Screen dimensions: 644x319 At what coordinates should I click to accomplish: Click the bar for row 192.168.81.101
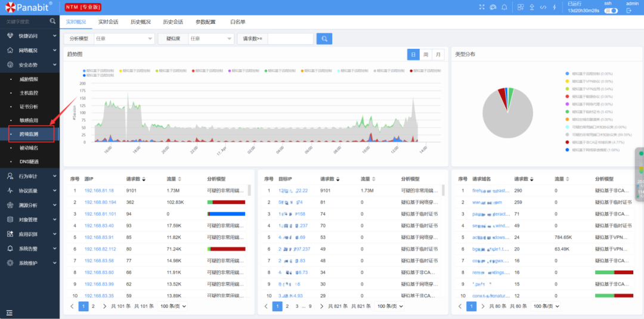(227, 214)
